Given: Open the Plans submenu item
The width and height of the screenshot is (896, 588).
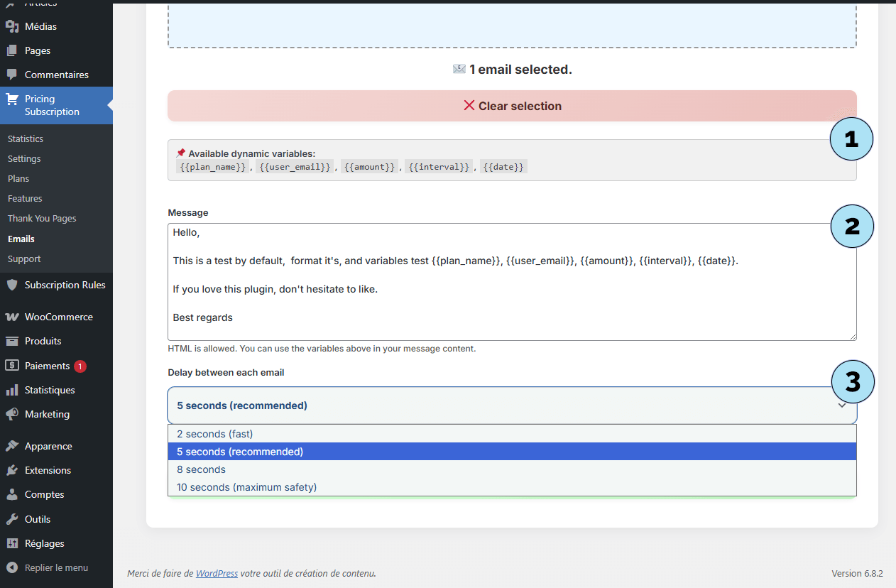Looking at the screenshot, I should [x=18, y=179].
